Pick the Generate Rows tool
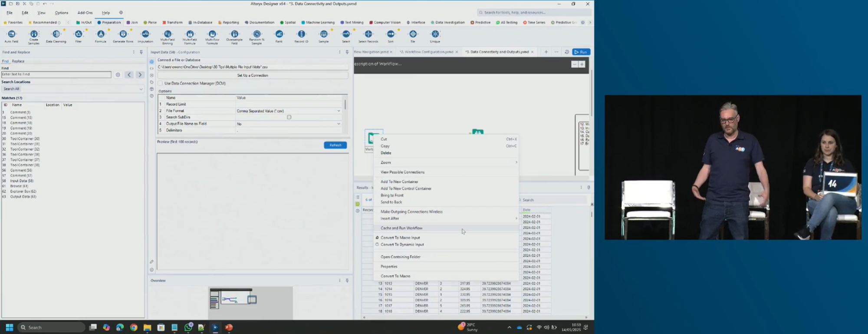This screenshot has height=334, width=868. point(123,34)
